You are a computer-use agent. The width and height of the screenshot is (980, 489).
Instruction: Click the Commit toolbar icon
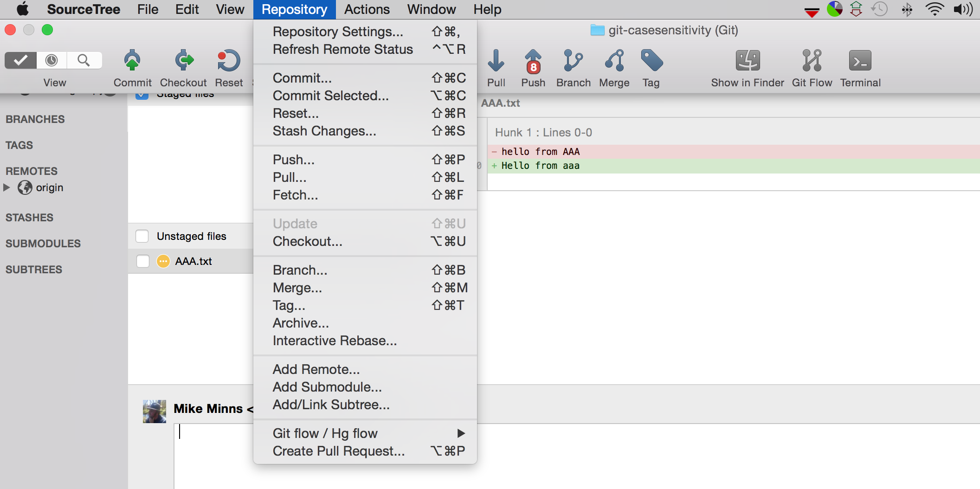(132, 61)
